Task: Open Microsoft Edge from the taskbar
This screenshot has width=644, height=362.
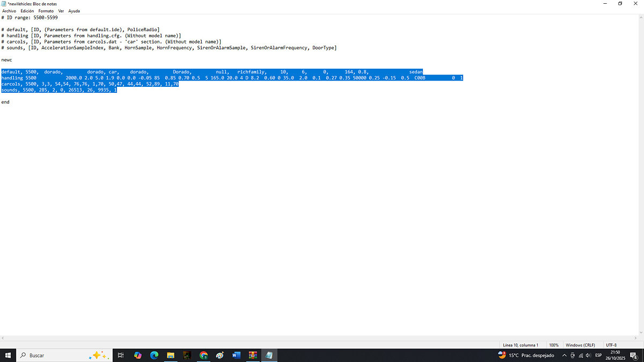Action: (154, 355)
